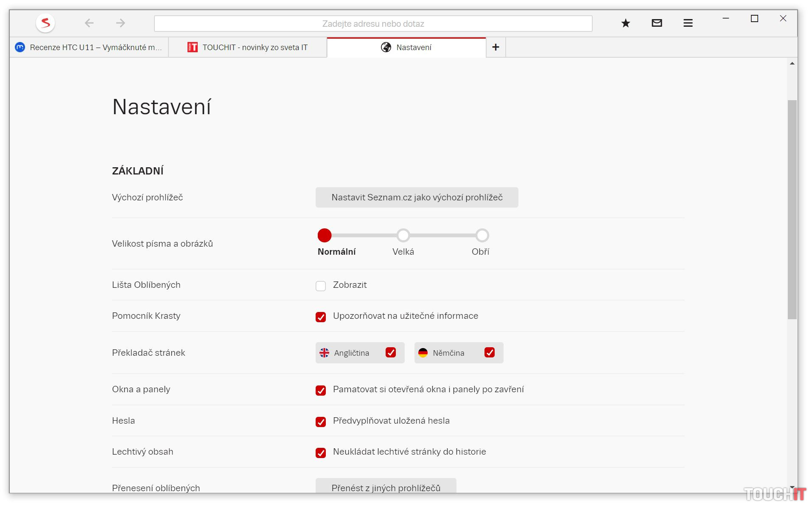Click Přenést z jiných prohlížečů button
The height and width of the screenshot is (506, 812).
pos(386,487)
